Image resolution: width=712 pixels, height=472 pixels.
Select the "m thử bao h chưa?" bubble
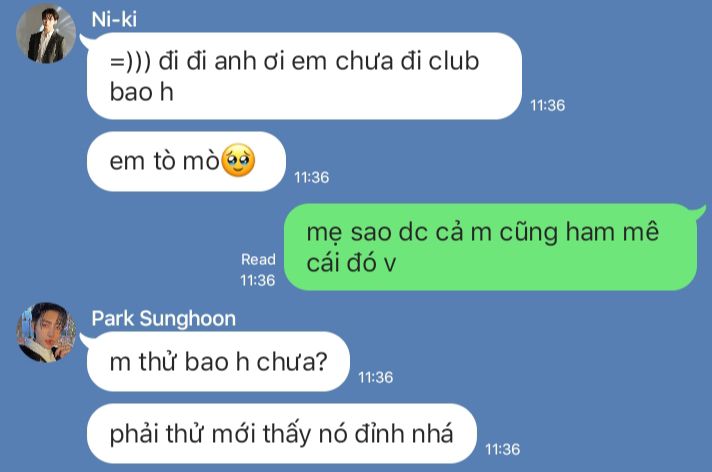click(218, 362)
